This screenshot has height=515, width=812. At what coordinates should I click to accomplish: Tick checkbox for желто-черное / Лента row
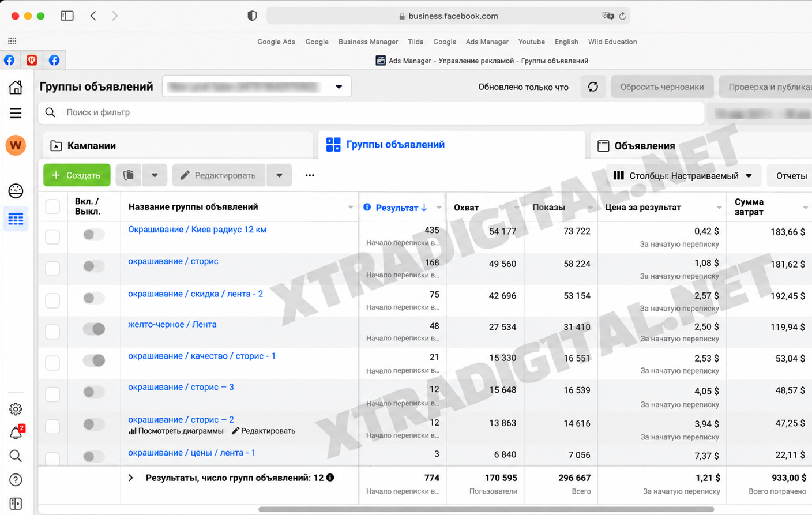click(52, 332)
